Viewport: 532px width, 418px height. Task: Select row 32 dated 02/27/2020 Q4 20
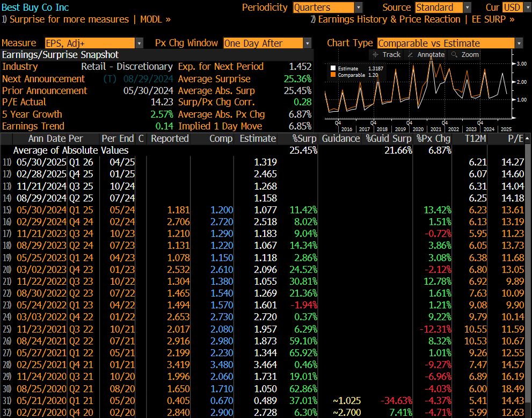click(x=263, y=412)
